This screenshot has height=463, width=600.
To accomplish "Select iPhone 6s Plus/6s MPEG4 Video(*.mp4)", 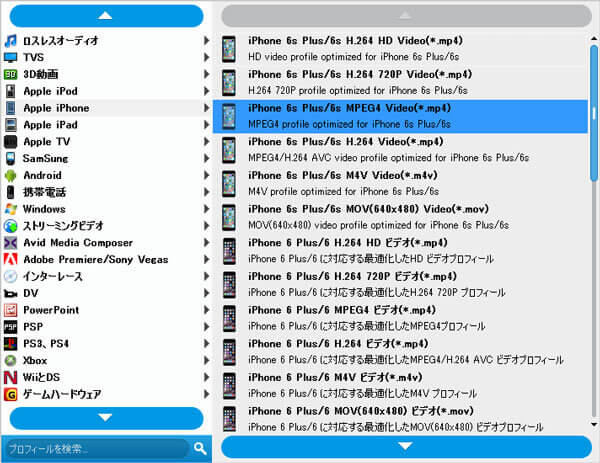I will (400, 116).
